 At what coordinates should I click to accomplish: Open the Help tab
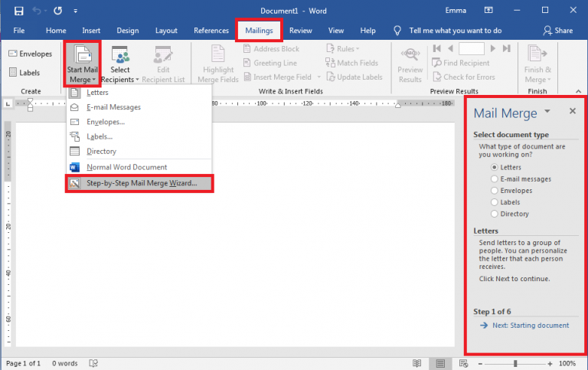[x=367, y=31]
